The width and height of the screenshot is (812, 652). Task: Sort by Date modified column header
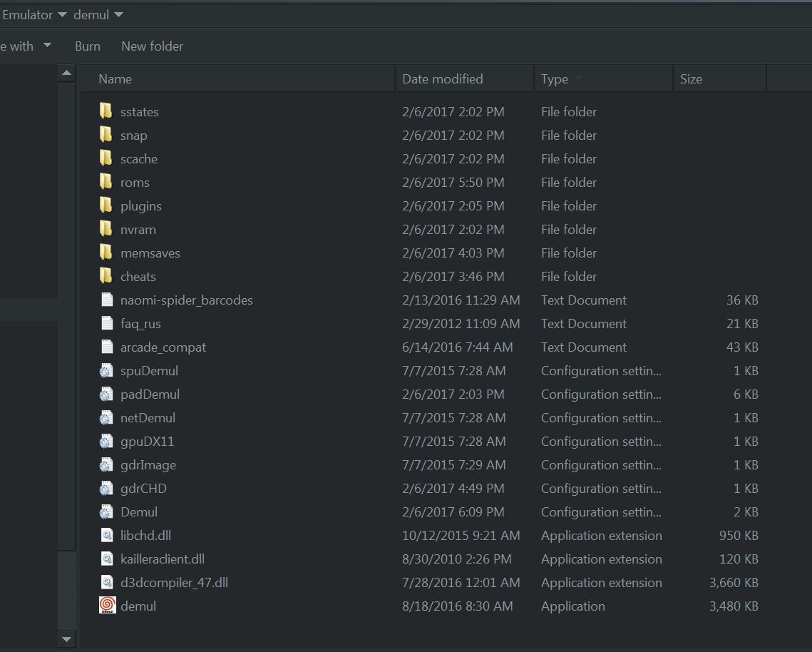pos(465,78)
